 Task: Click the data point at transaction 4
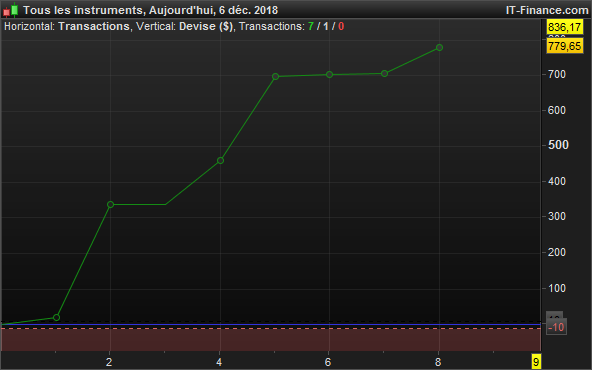point(220,160)
